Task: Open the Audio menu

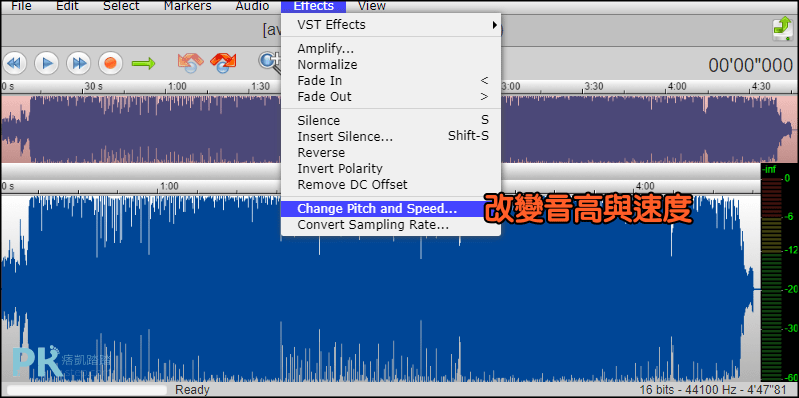Action: (x=252, y=6)
